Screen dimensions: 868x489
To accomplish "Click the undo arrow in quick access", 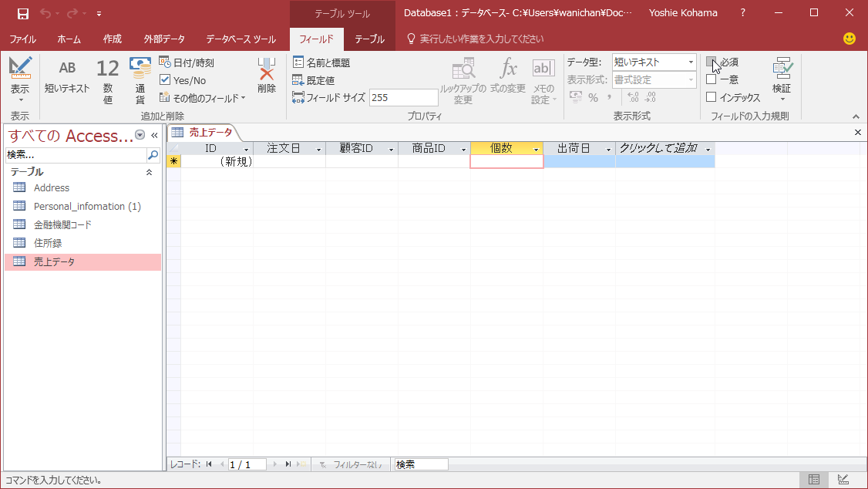I will coord(45,13).
